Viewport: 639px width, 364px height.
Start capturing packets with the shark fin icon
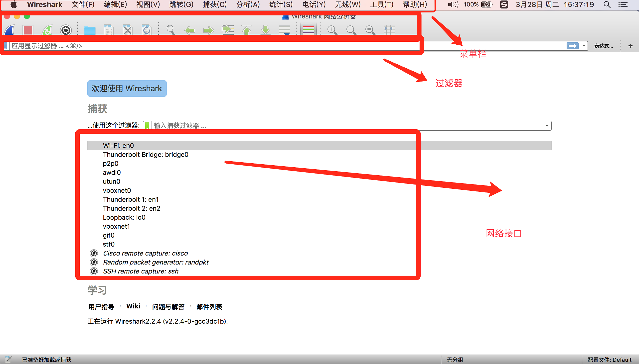pyautogui.click(x=9, y=30)
